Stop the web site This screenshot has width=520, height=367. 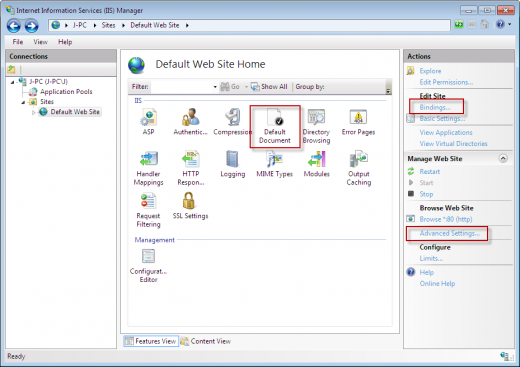pos(426,194)
